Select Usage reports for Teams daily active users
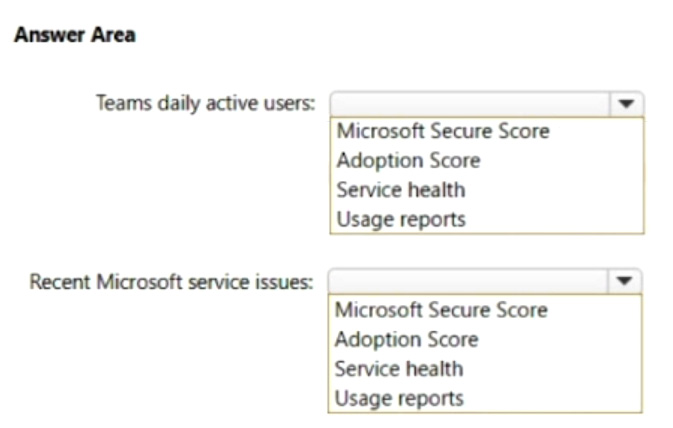 (400, 219)
